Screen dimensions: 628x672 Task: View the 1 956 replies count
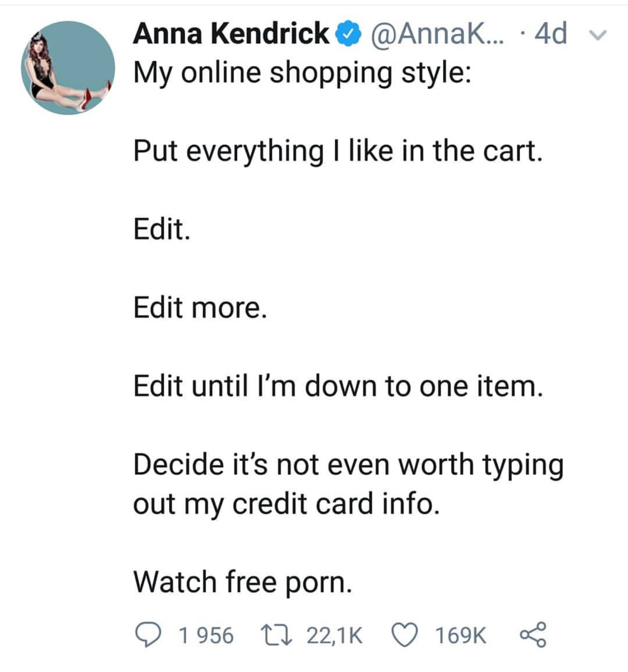pos(206,635)
